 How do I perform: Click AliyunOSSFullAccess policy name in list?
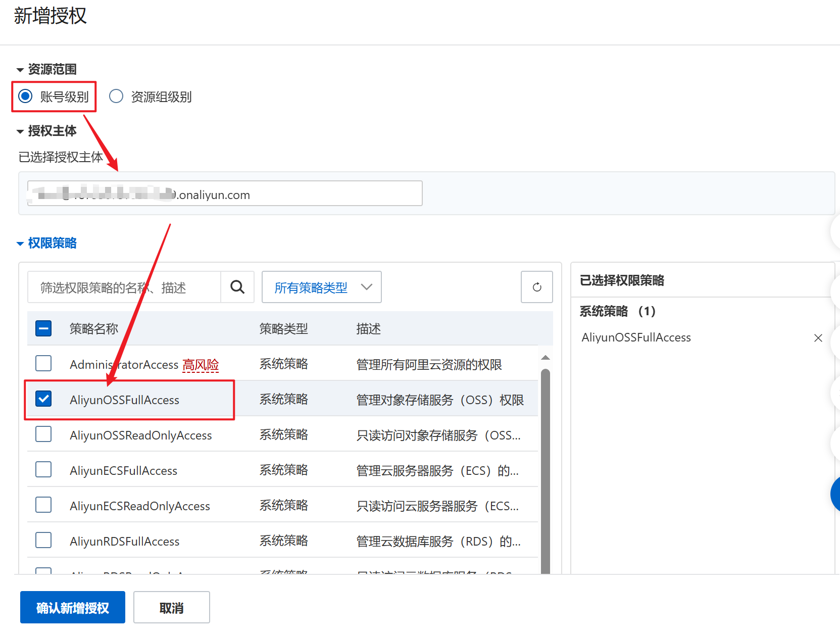click(125, 400)
